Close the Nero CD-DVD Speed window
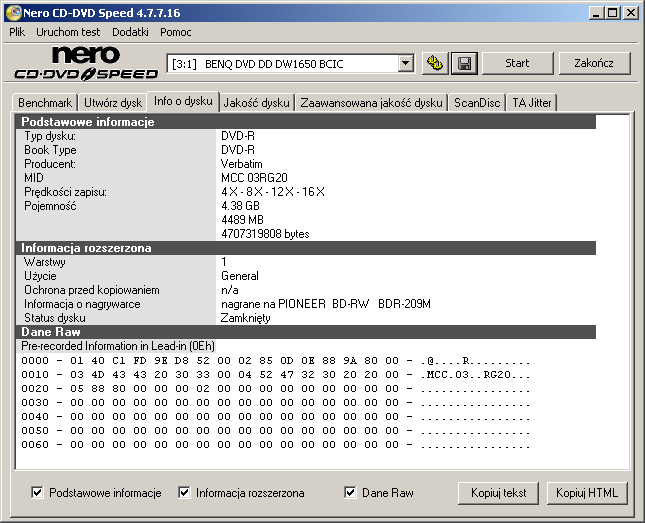Screen dimensions: 645x523 (x=631, y=13)
